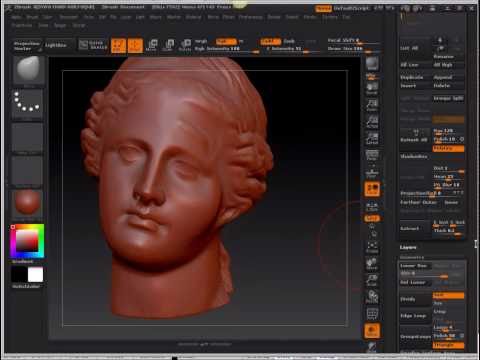Activate the Scale transform mode in top shelf

[x=169, y=45]
